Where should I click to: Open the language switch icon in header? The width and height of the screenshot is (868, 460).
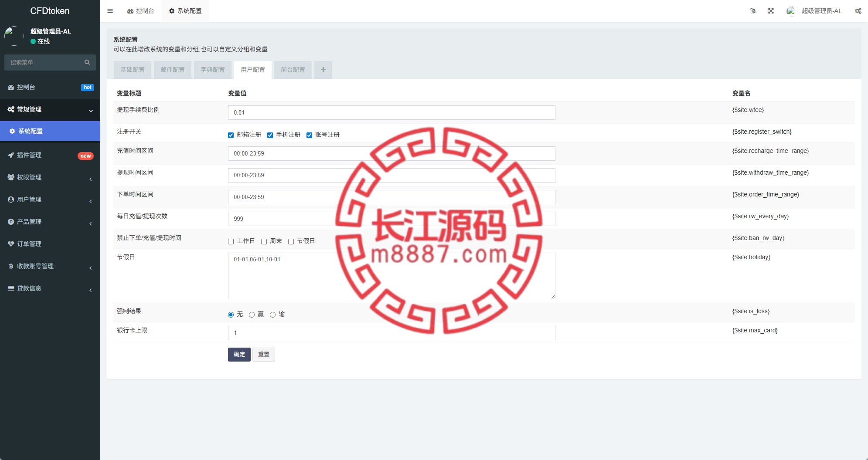(x=752, y=11)
